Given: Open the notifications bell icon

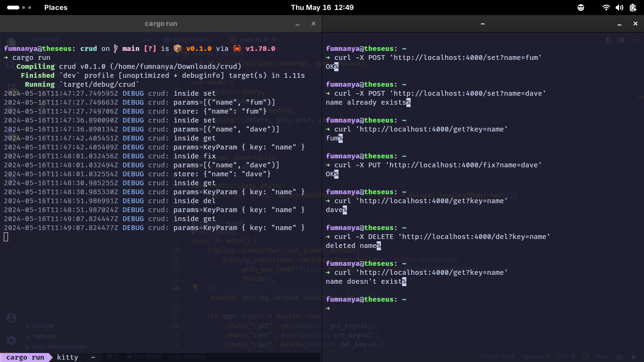Looking at the screenshot, I should pyautogui.click(x=634, y=357).
